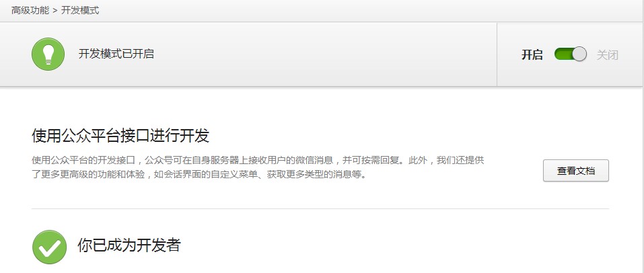Click the vertical divider left of 开启
The width and height of the screenshot is (644, 273).
pyautogui.click(x=497, y=54)
